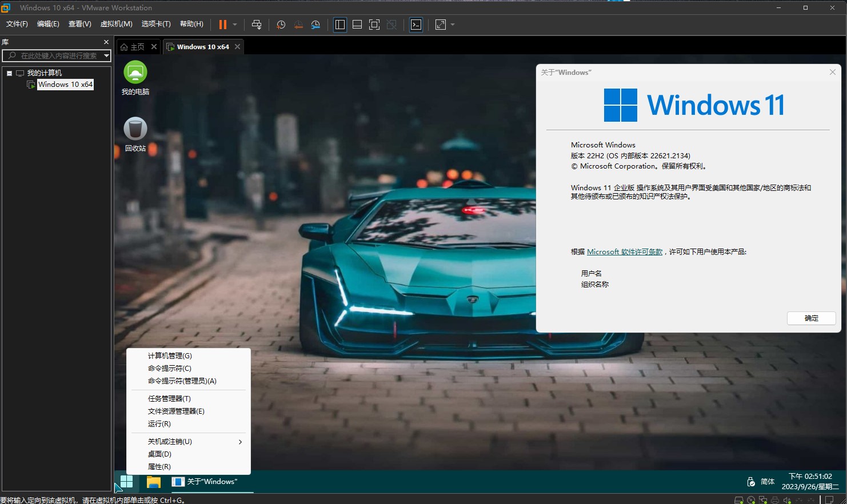Open the 查看(V) menu
Screen dimensions: 847x504
coord(79,24)
